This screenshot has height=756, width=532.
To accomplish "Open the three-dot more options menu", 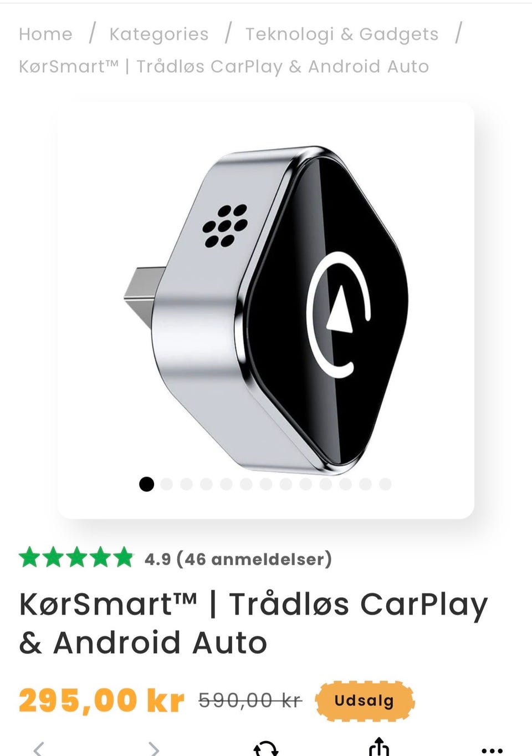I will pyautogui.click(x=492, y=750).
